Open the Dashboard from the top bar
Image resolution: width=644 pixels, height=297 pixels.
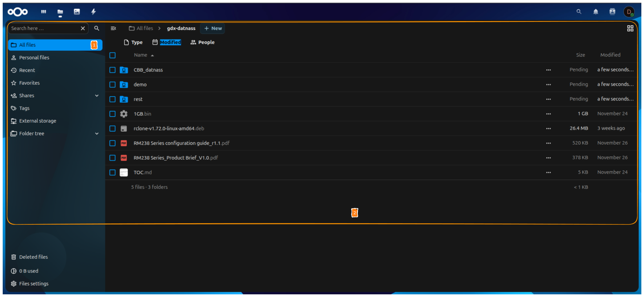(x=43, y=12)
